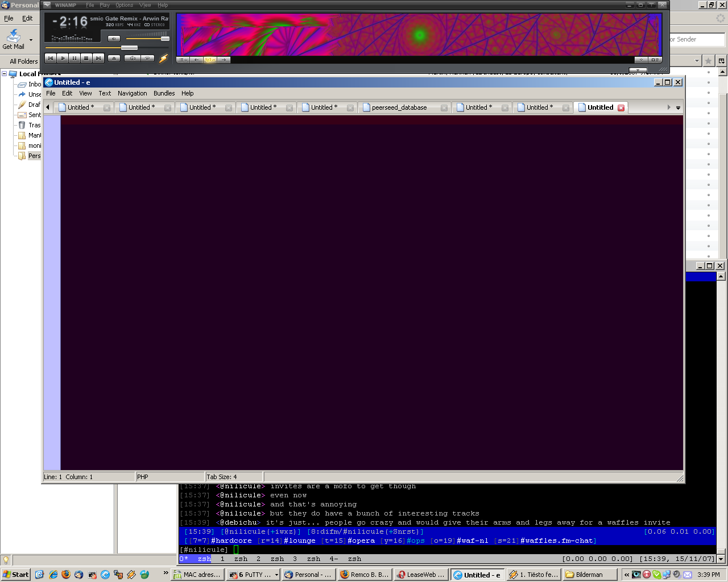Screen dimensions: 728x582
Task: Click Winamp play button
Action: 63,58
